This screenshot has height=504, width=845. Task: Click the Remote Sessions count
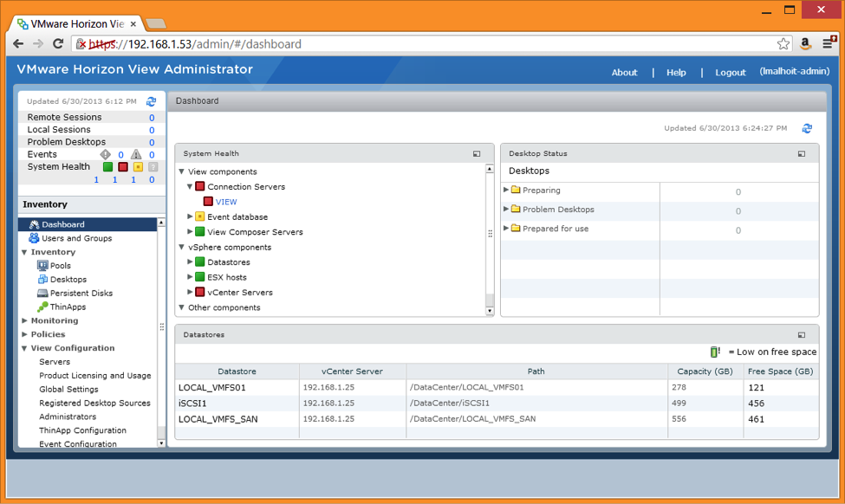click(x=152, y=118)
